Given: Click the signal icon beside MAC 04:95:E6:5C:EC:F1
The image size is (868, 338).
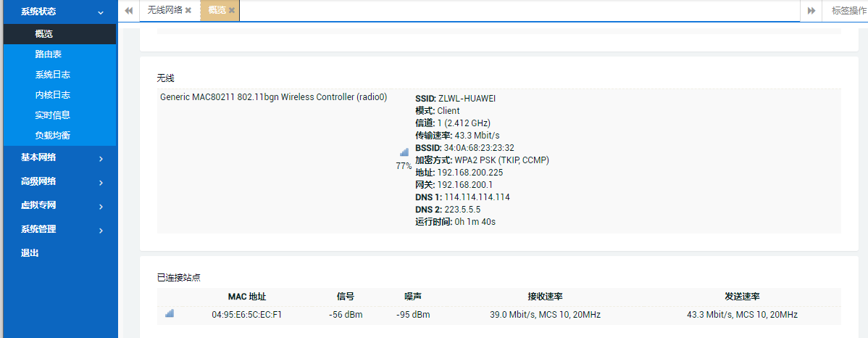Looking at the screenshot, I should pyautogui.click(x=170, y=313).
